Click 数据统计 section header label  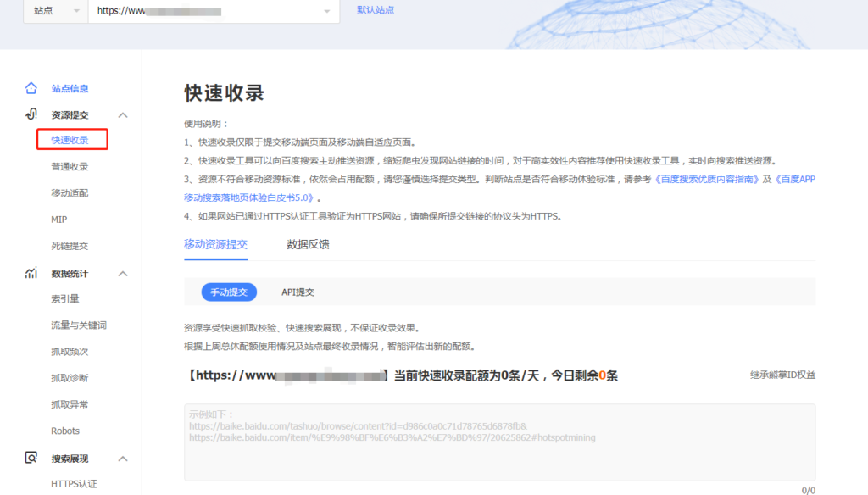point(70,274)
